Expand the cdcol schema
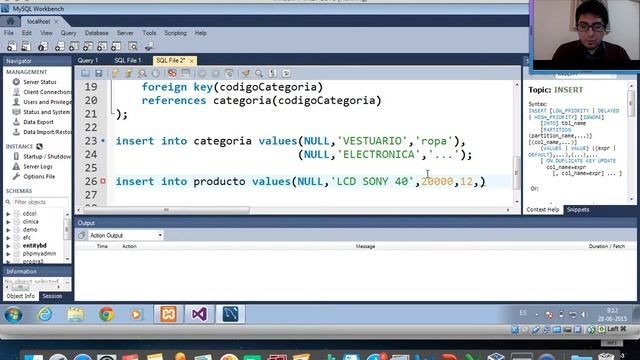640x360 pixels. point(8,214)
